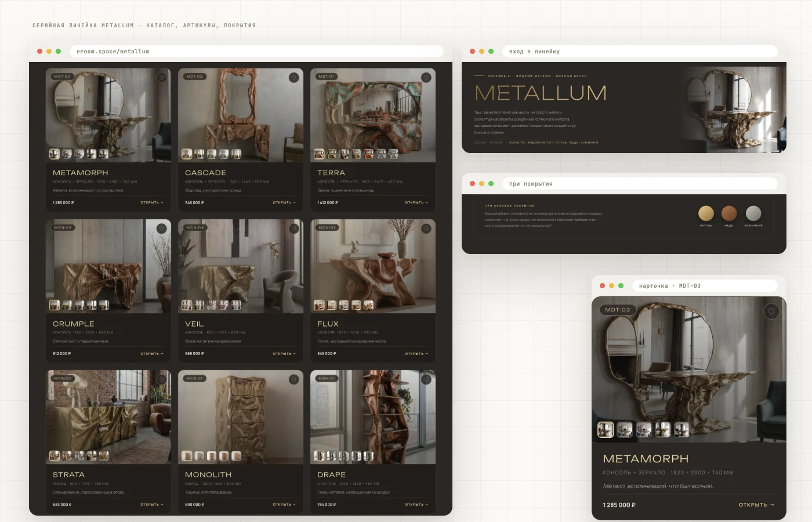The width and height of the screenshot is (812, 522).
Task: Like the CRUMPLE console with its heart icon
Action: tap(162, 229)
